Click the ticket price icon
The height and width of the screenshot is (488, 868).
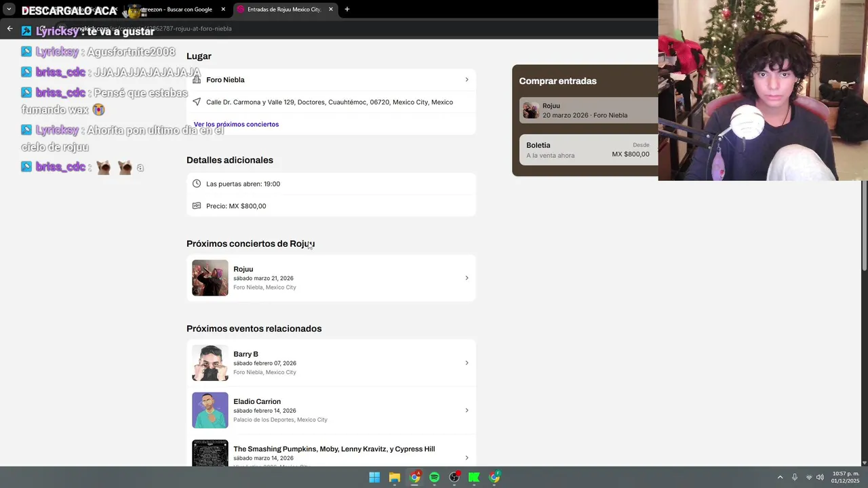[x=197, y=205]
